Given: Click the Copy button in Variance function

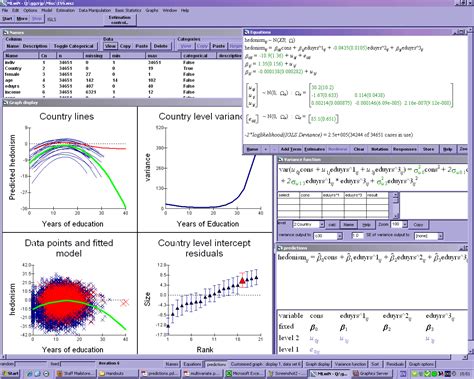Looking at the screenshot, I should point(418,225).
